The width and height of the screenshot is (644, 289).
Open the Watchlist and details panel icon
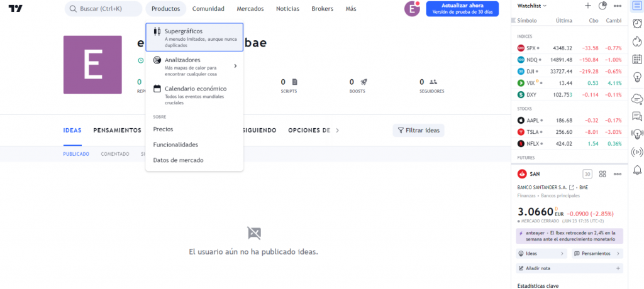click(637, 6)
